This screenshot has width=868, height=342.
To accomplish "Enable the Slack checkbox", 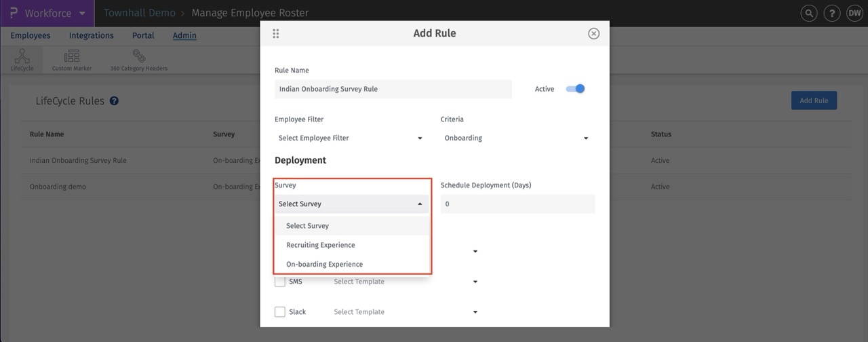I will (280, 312).
